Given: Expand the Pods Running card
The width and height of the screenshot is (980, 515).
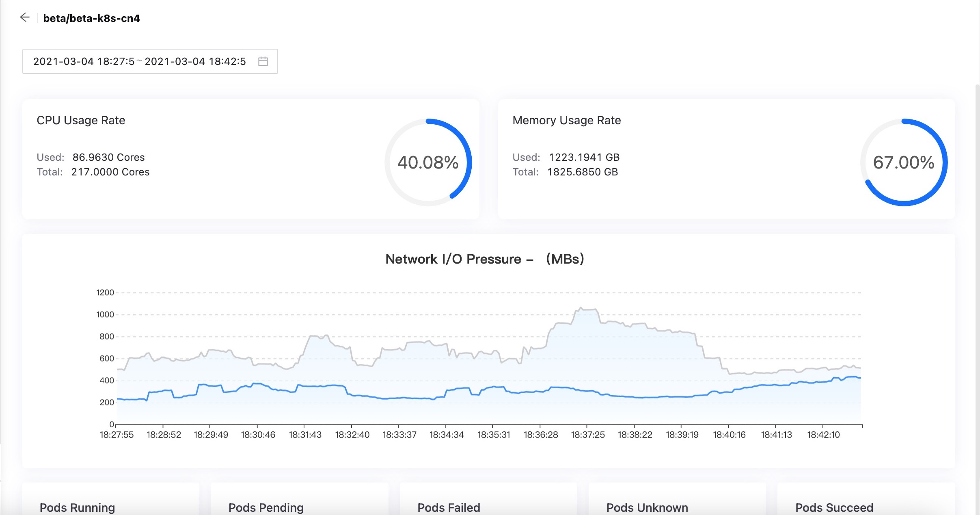Looking at the screenshot, I should click(77, 507).
